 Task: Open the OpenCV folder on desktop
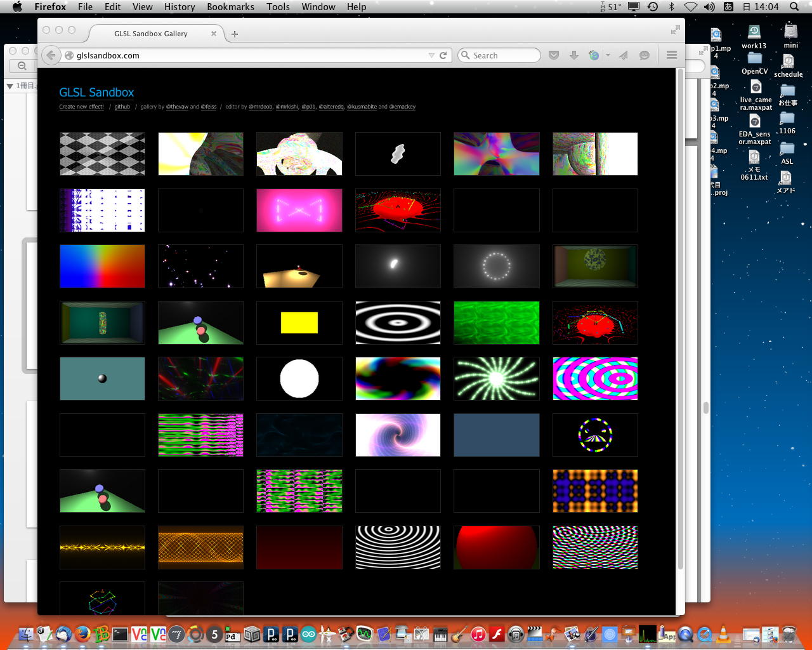pyautogui.click(x=754, y=59)
